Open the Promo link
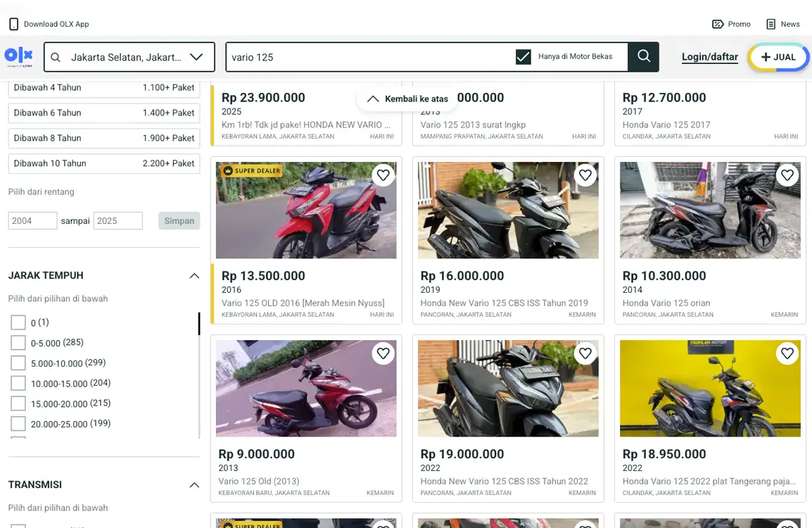 (x=731, y=24)
